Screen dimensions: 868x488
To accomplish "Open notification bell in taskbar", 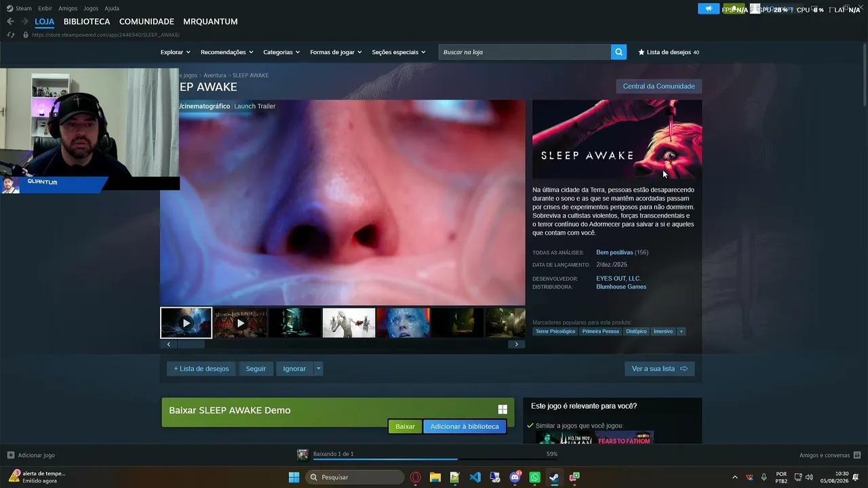I will [856, 477].
